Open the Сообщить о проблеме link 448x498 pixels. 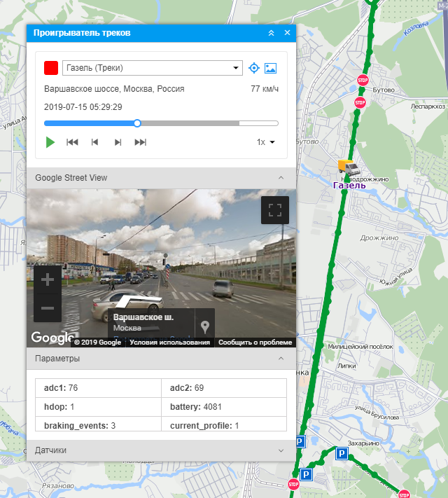255,343
